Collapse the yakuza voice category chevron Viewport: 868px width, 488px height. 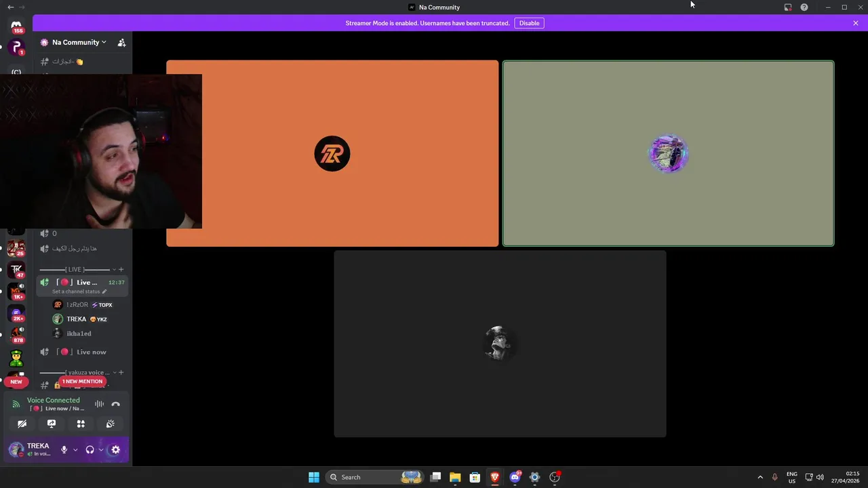(x=114, y=373)
